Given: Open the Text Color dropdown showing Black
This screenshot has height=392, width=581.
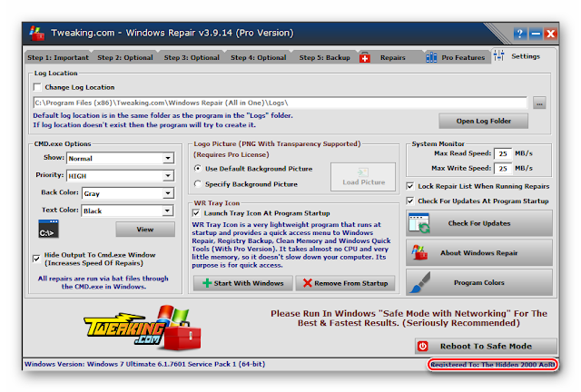Looking at the screenshot, I should pyautogui.click(x=128, y=211).
